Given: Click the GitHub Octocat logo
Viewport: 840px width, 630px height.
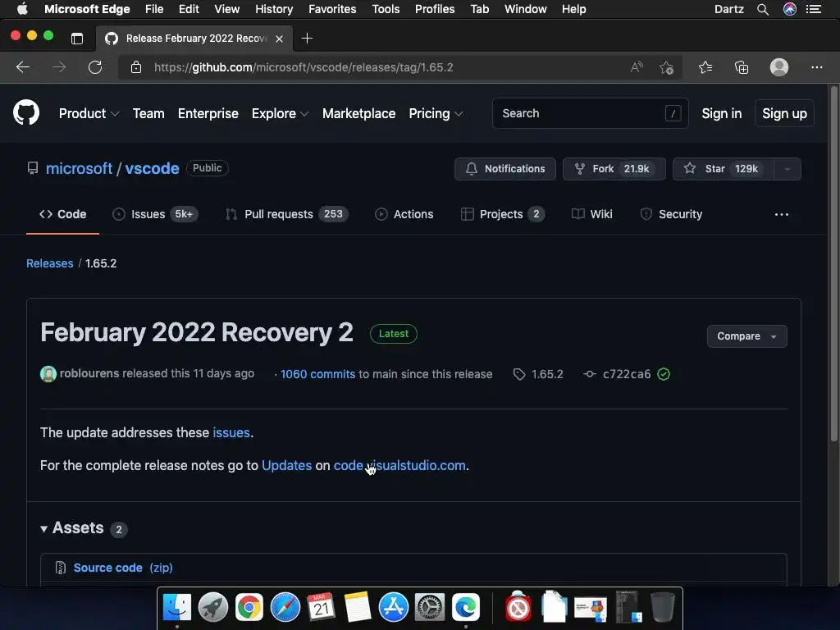Looking at the screenshot, I should click(x=26, y=112).
